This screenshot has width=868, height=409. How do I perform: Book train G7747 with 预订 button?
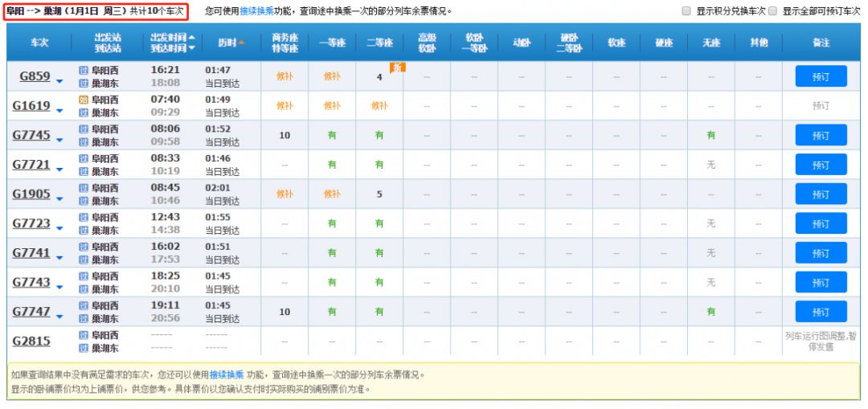click(821, 311)
